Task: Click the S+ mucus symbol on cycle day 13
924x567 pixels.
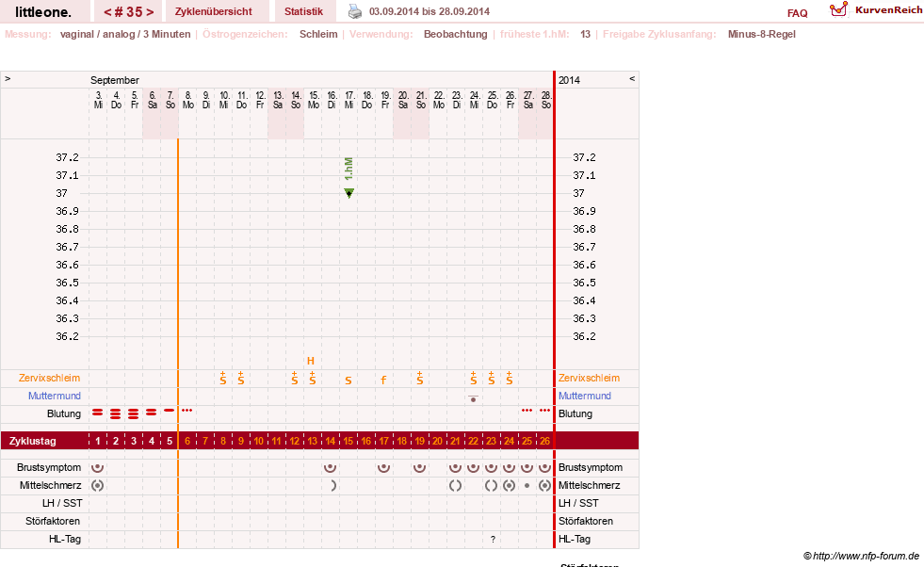Action: 313,378
